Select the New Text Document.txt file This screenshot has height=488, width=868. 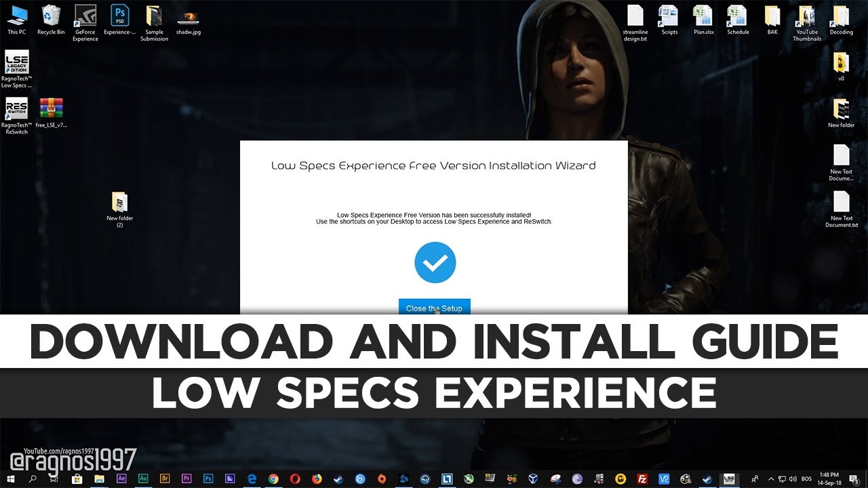pyautogui.click(x=842, y=209)
